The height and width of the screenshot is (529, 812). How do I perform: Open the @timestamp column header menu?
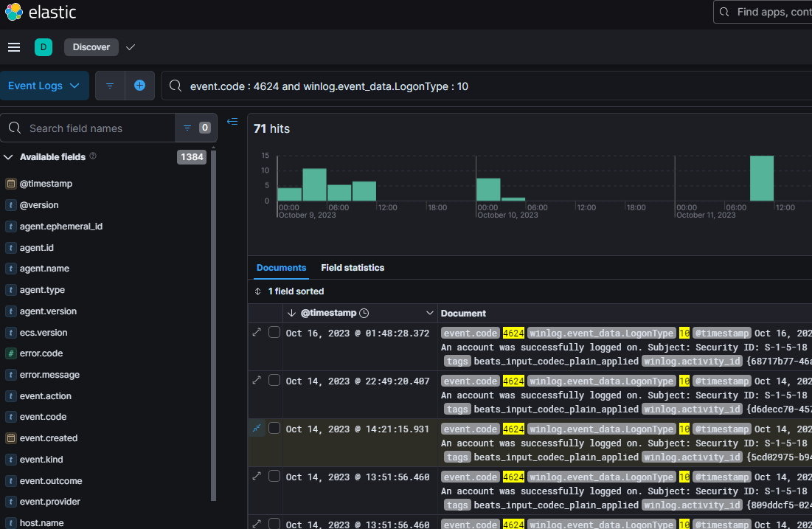(430, 313)
